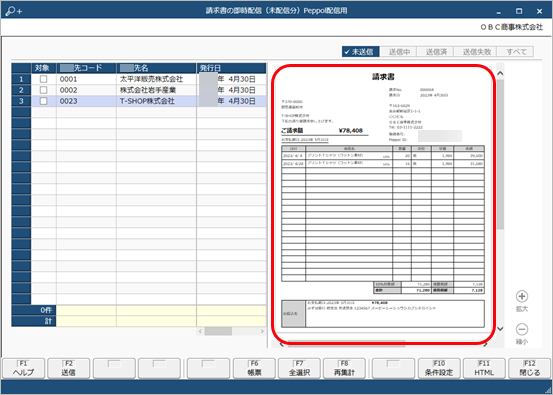This screenshot has height=395, width=553.
Task: Click the 対象 column header
Action: tap(43, 68)
